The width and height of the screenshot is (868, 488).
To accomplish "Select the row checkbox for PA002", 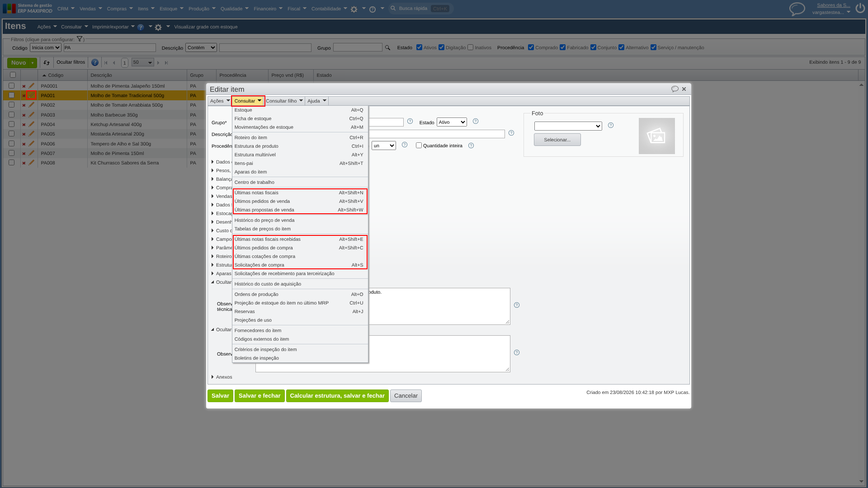I will (x=12, y=105).
